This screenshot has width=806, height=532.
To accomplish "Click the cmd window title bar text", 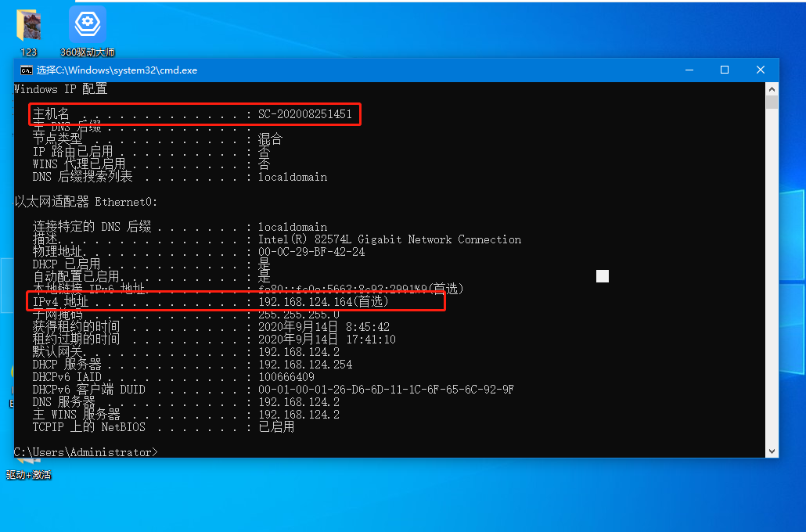I will tap(117, 70).
